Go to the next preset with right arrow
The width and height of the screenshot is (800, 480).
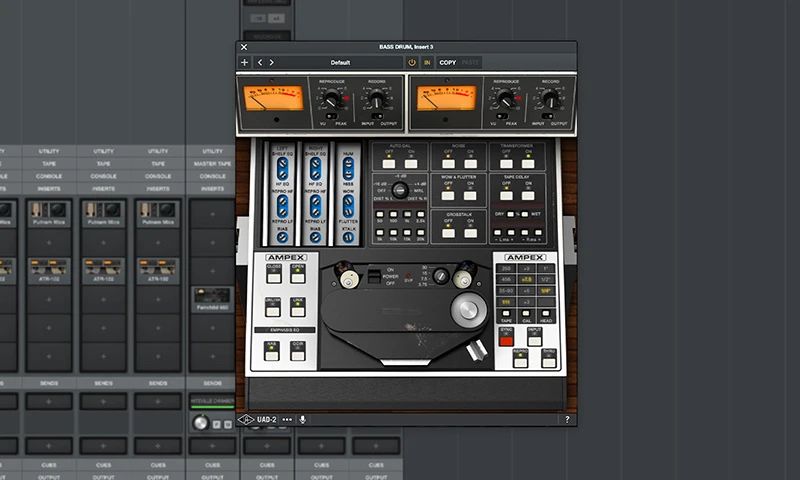click(271, 62)
